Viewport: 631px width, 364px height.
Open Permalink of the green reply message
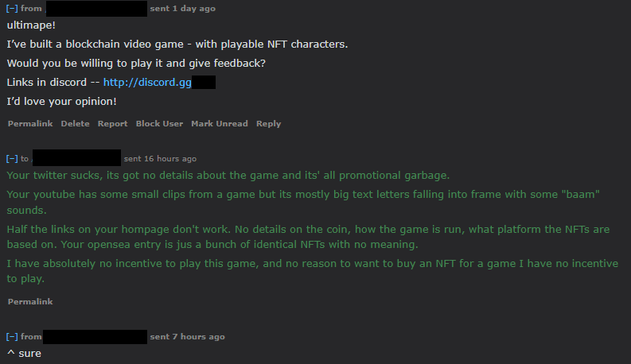click(x=30, y=302)
